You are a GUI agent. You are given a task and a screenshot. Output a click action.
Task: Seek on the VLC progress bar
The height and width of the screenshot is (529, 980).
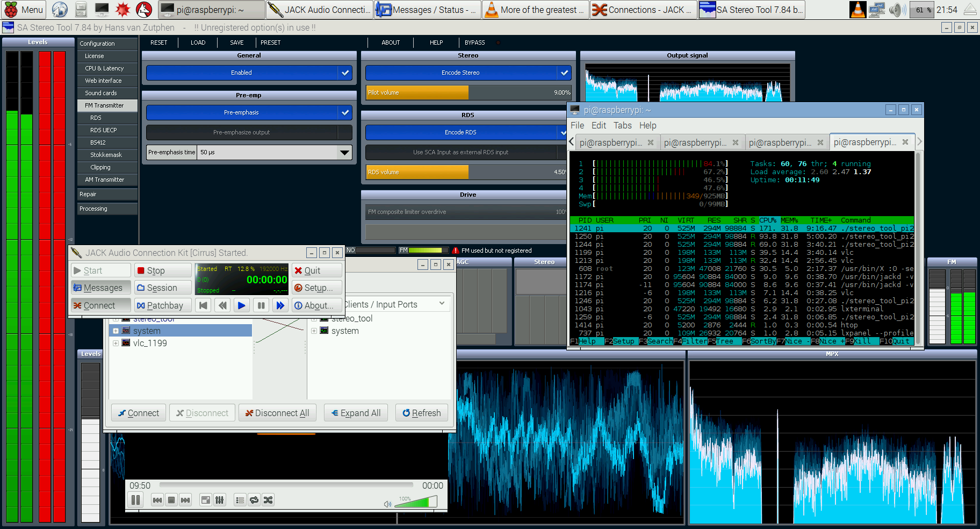(x=286, y=485)
